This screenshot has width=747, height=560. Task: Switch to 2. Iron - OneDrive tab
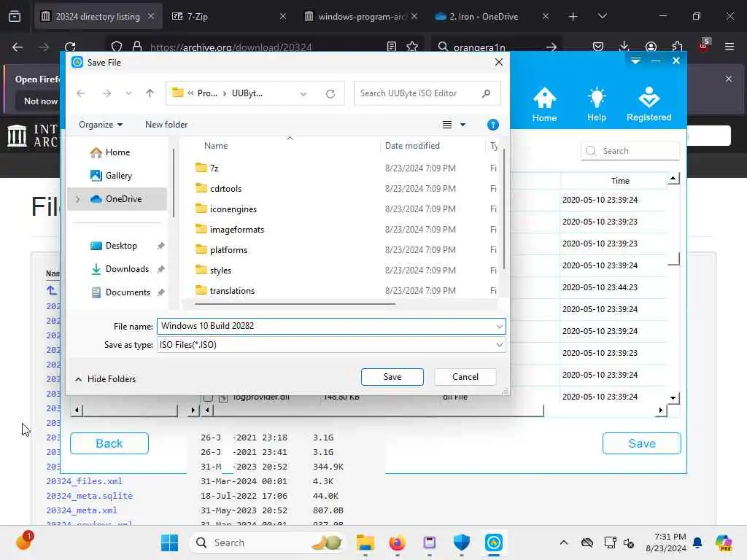pos(492,16)
